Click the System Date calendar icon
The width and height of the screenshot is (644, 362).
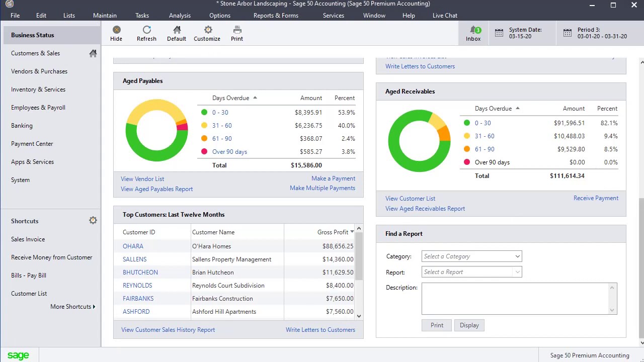click(x=499, y=33)
